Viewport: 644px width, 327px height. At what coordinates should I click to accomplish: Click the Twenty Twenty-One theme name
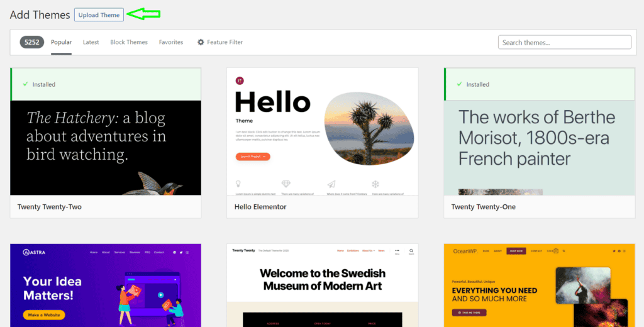tap(484, 207)
